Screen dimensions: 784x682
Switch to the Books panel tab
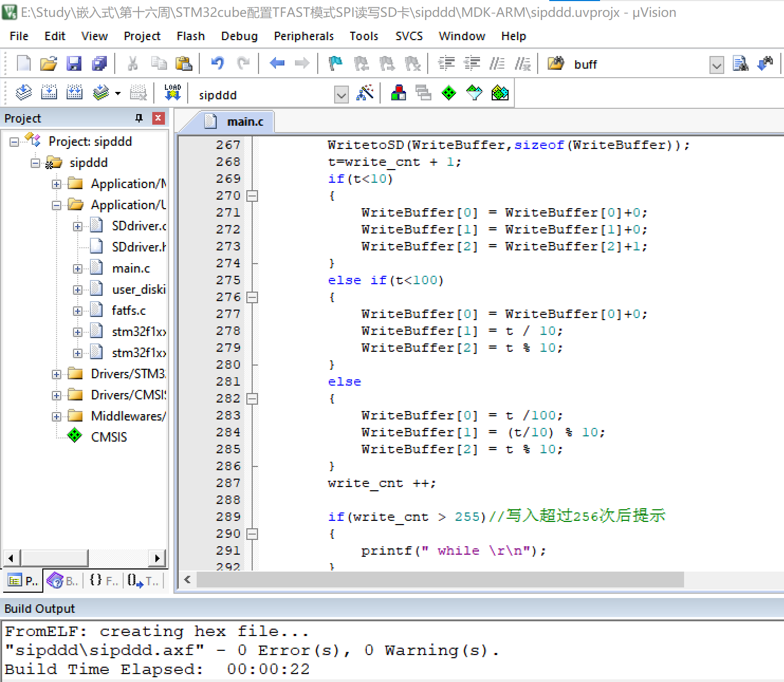click(63, 581)
